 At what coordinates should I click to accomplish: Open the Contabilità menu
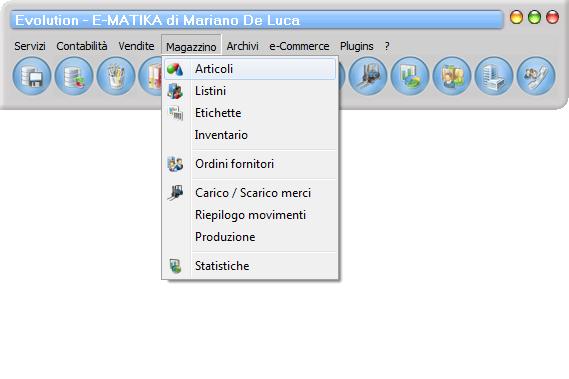(82, 46)
